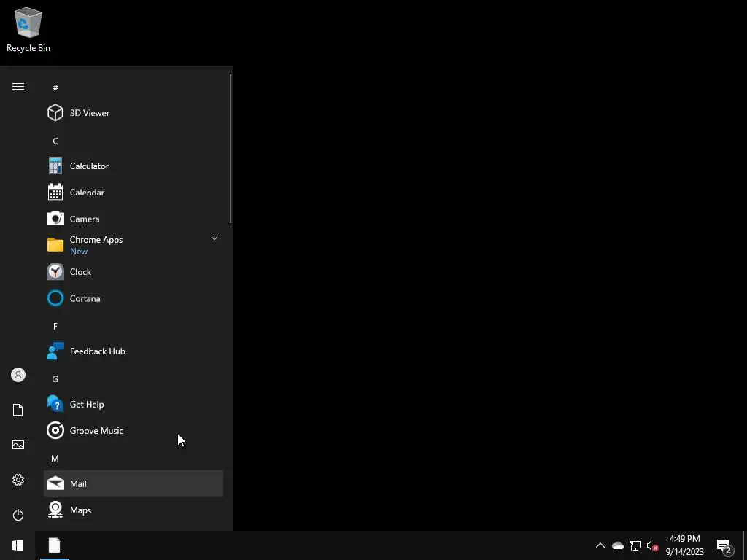Launch Cortana
Image resolution: width=747 pixels, height=560 pixels.
pyautogui.click(x=133, y=298)
